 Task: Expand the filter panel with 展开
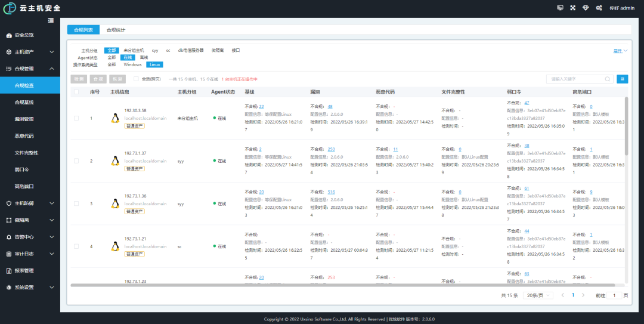(x=620, y=51)
